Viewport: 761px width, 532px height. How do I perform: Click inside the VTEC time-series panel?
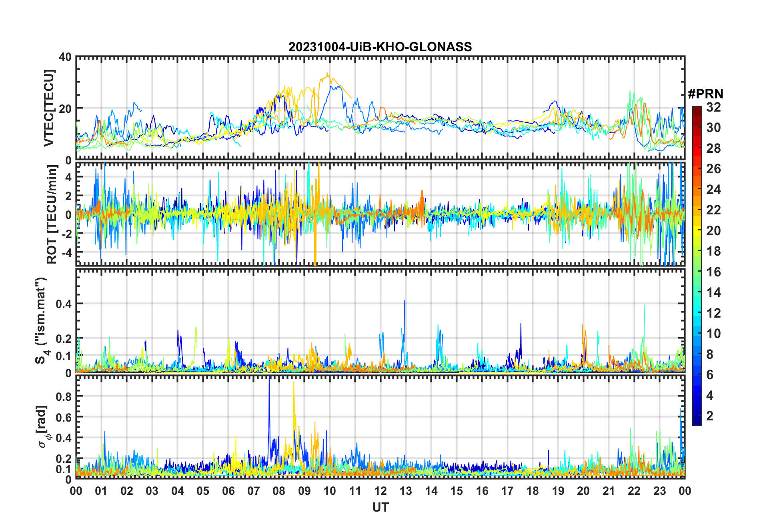coord(380,108)
